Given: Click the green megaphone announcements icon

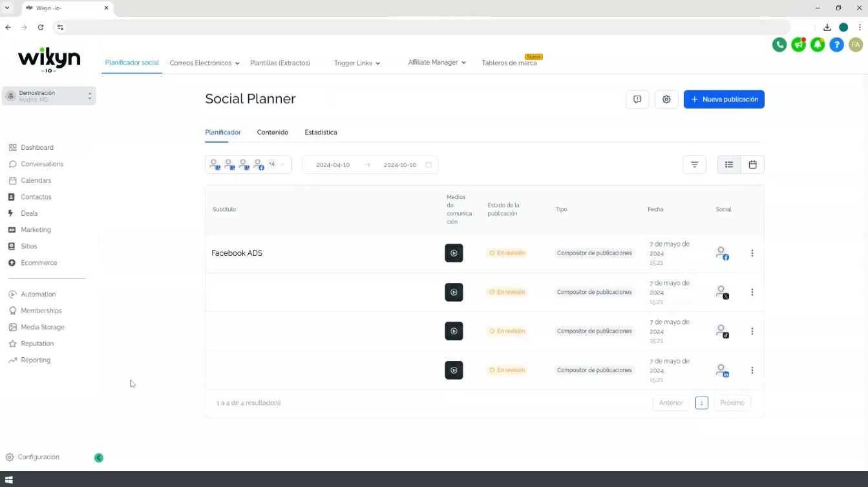Looking at the screenshot, I should [x=799, y=45].
